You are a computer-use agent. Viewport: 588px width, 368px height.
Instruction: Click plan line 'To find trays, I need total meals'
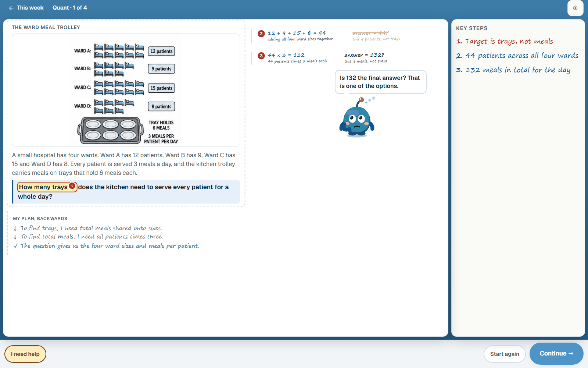coord(91,228)
